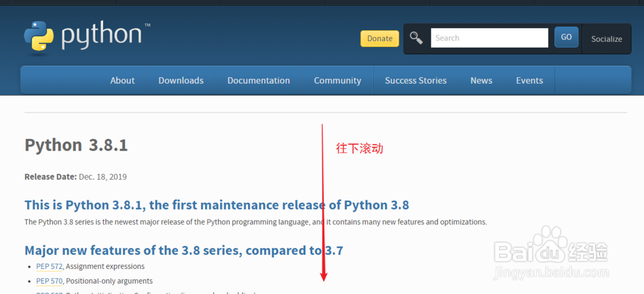Screen dimensions: 644x294
Task: Open the Downloads menu
Action: (x=181, y=80)
